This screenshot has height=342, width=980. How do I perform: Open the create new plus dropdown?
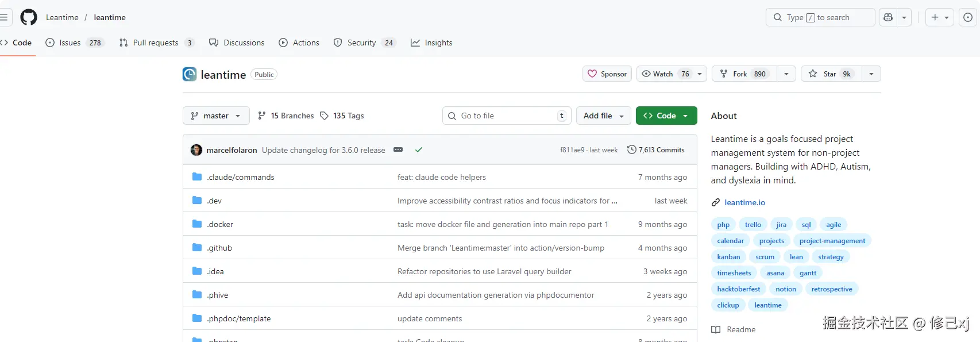[x=940, y=17]
